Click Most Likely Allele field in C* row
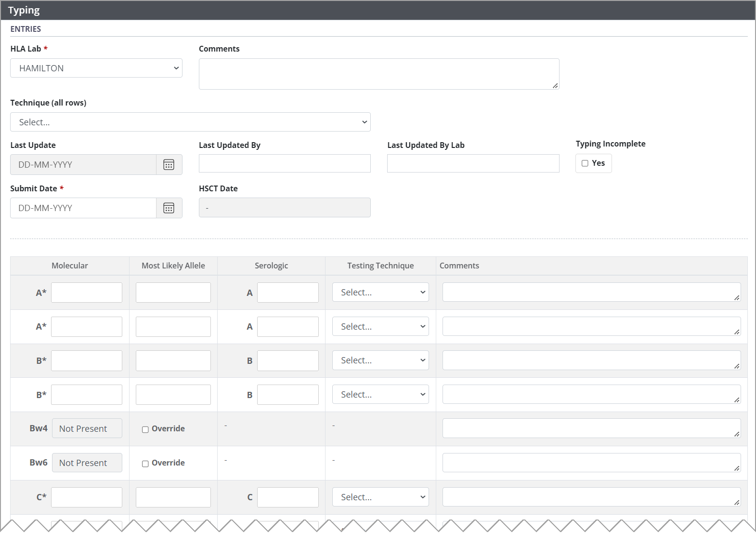This screenshot has height=533, width=756. click(x=173, y=497)
